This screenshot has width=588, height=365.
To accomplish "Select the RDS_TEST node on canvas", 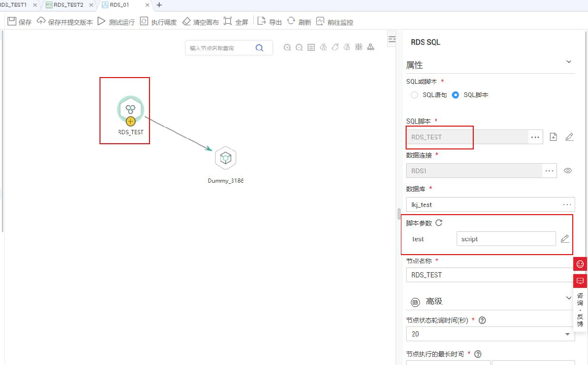I will 131,109.
